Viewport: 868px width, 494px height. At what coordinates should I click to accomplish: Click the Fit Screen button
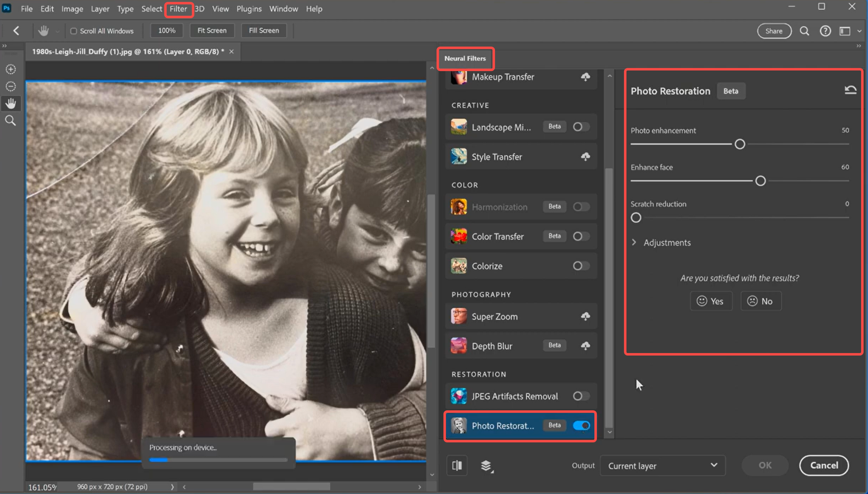[x=212, y=30]
